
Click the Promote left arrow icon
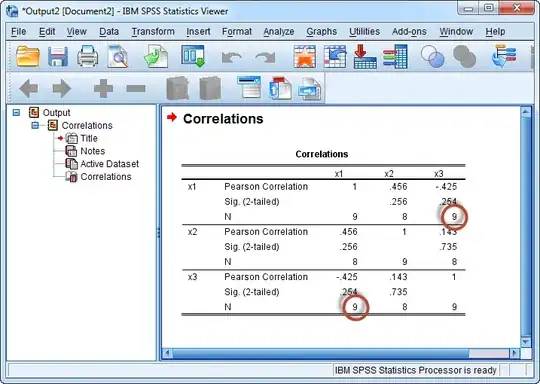(x=29, y=89)
